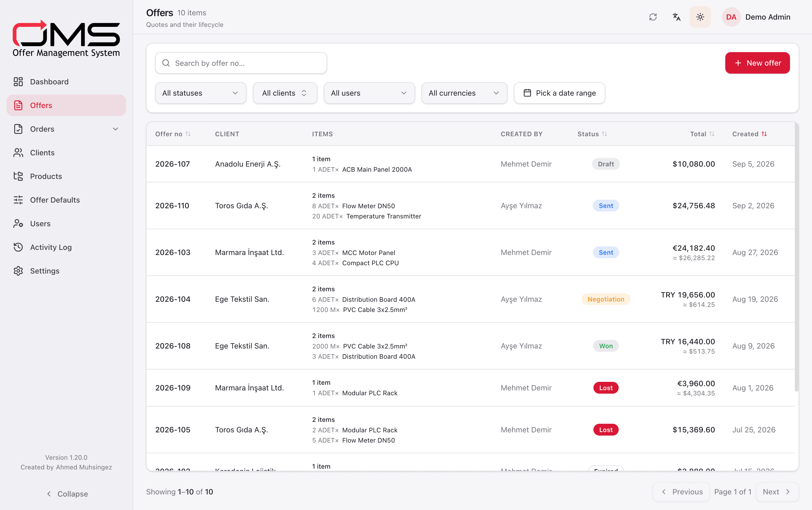Image resolution: width=812 pixels, height=510 pixels.
Task: Click the Negotiation status badge
Action: click(x=606, y=299)
